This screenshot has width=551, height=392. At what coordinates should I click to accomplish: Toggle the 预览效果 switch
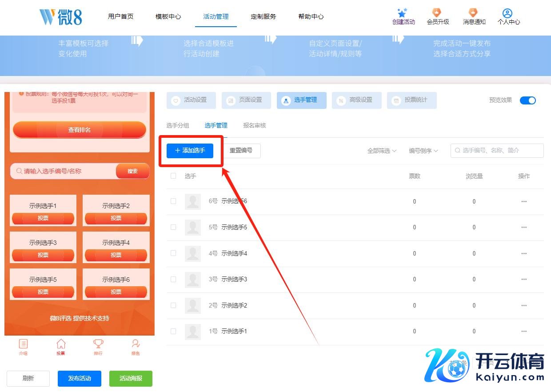click(528, 100)
